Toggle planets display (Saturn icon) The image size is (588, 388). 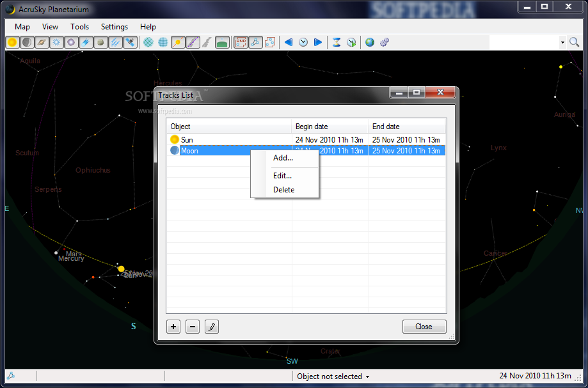coord(42,42)
